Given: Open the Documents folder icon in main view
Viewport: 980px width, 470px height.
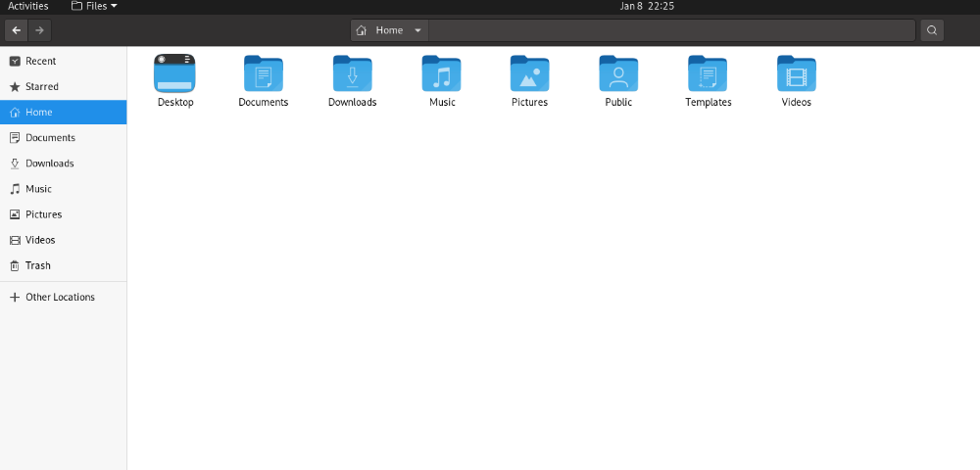Looking at the screenshot, I should click(x=263, y=73).
